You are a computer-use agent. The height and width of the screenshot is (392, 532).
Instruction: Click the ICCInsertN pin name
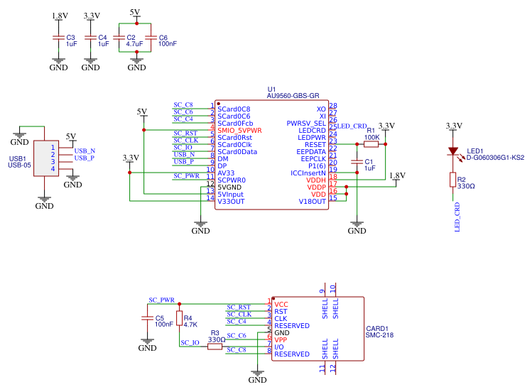pyautogui.click(x=308, y=173)
